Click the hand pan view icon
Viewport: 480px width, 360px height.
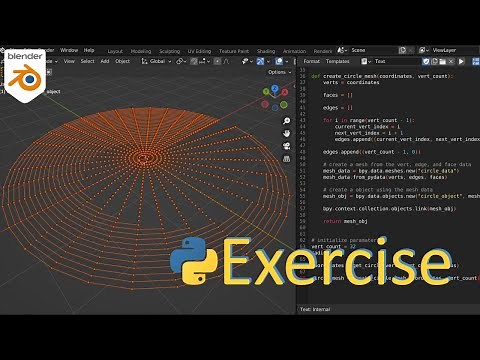point(286,134)
